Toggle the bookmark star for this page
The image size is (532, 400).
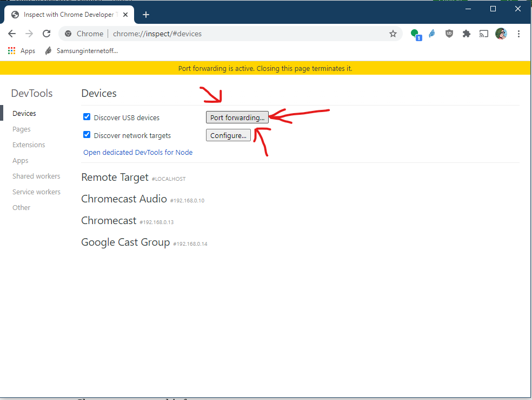tap(393, 33)
